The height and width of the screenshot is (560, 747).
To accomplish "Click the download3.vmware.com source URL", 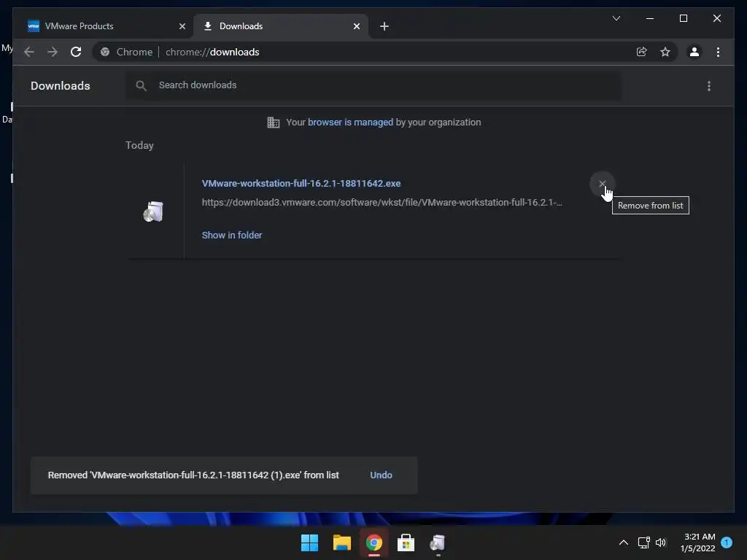I will pos(382,203).
